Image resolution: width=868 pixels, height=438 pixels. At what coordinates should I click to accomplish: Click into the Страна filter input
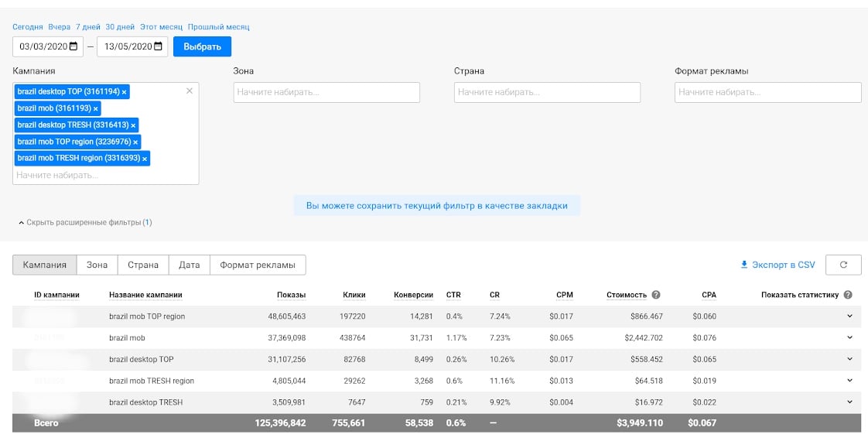[547, 92]
